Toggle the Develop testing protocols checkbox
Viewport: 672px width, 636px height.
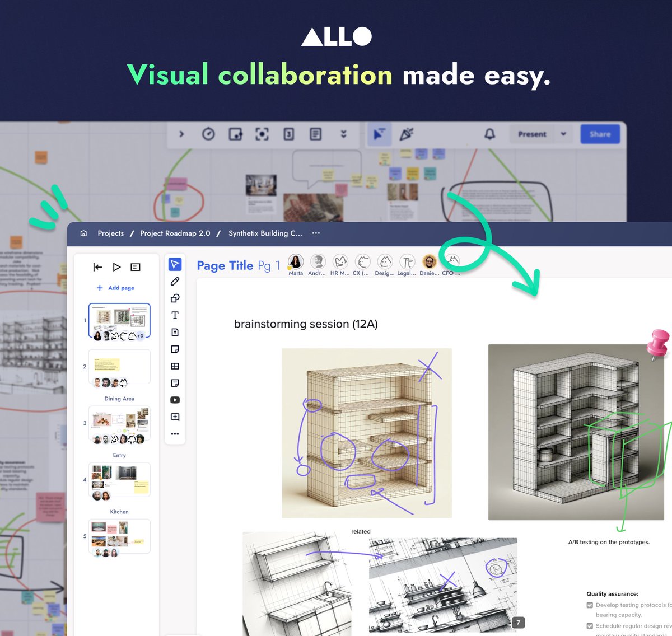tap(590, 605)
